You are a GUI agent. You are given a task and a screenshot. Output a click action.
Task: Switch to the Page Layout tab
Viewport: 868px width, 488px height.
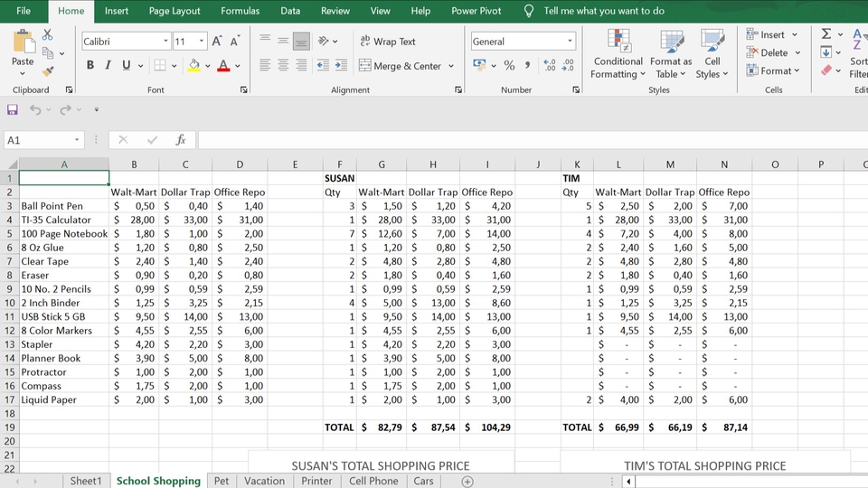click(175, 11)
